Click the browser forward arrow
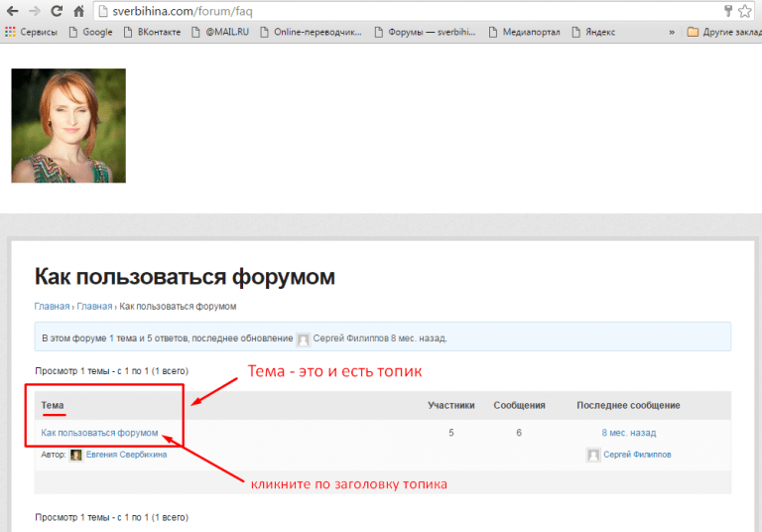Image resolution: width=762 pixels, height=532 pixels. [35, 11]
